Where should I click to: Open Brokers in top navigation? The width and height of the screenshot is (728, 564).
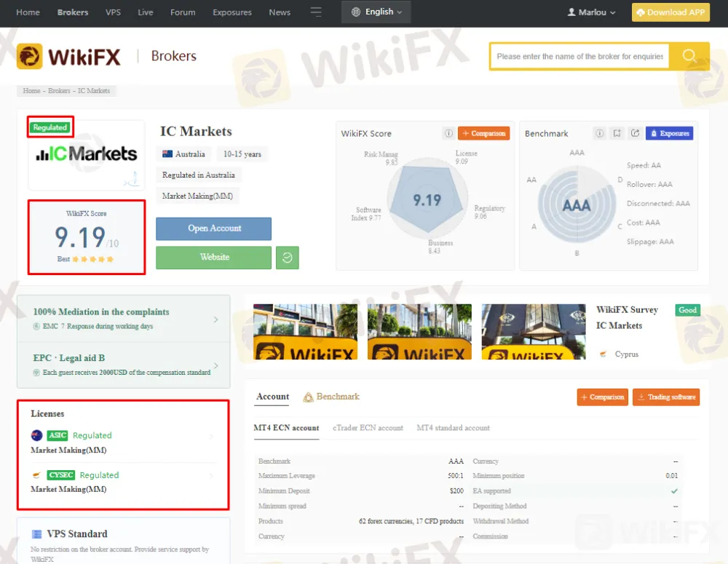click(72, 12)
